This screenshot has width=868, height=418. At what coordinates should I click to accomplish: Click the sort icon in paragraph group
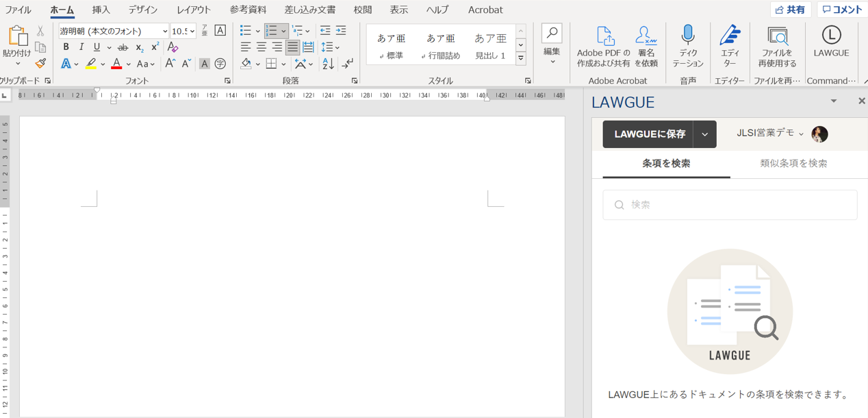point(328,64)
